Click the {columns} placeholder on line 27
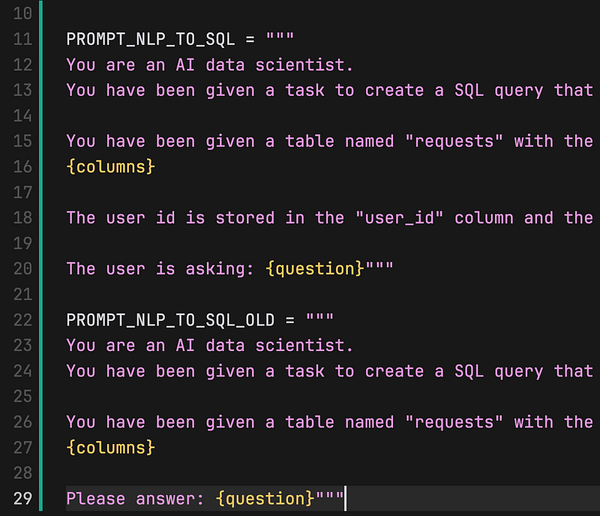The image size is (600, 516). click(110, 447)
